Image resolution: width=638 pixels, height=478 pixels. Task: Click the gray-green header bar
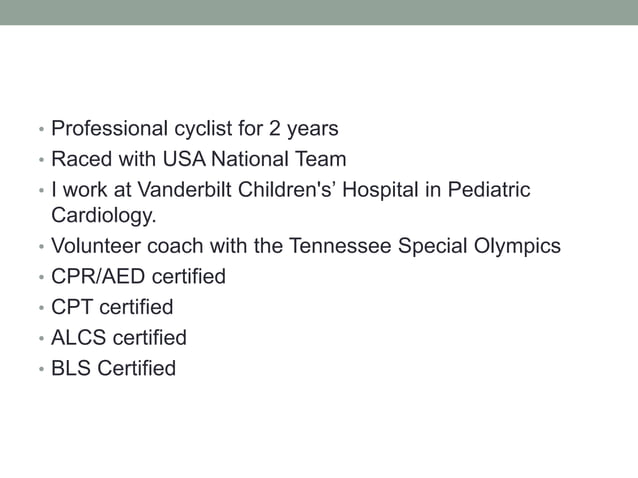[319, 12]
